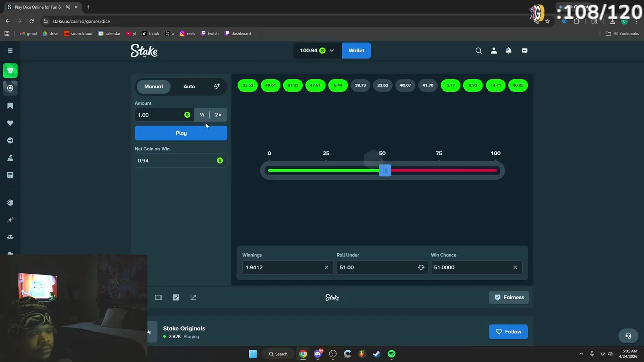Viewport: 644px width, 362px height.
Task: Select the Manual betting tab
Action: point(153,86)
